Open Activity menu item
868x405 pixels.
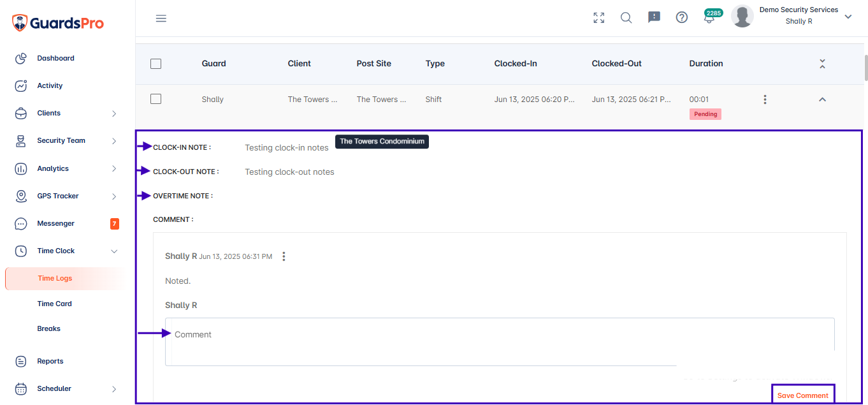click(50, 85)
